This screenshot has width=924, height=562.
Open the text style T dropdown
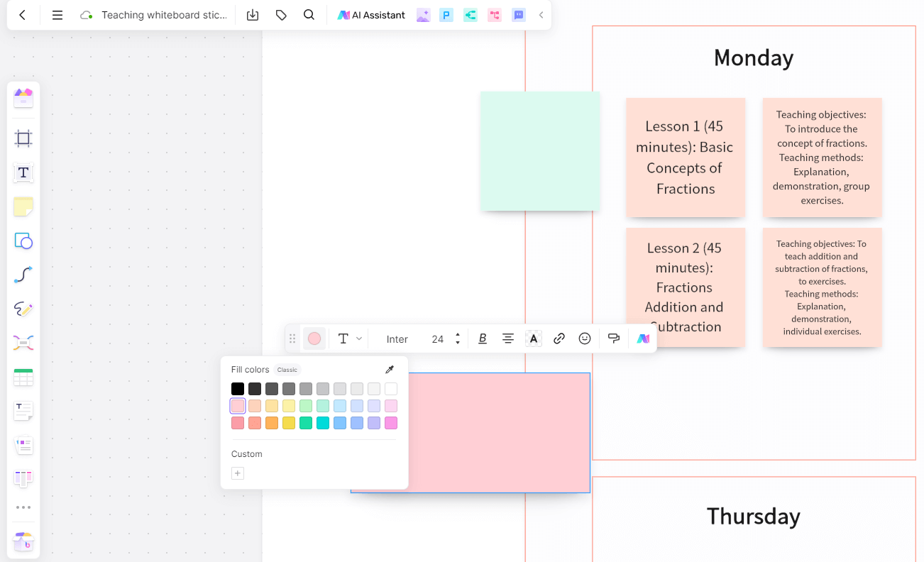pyautogui.click(x=349, y=338)
